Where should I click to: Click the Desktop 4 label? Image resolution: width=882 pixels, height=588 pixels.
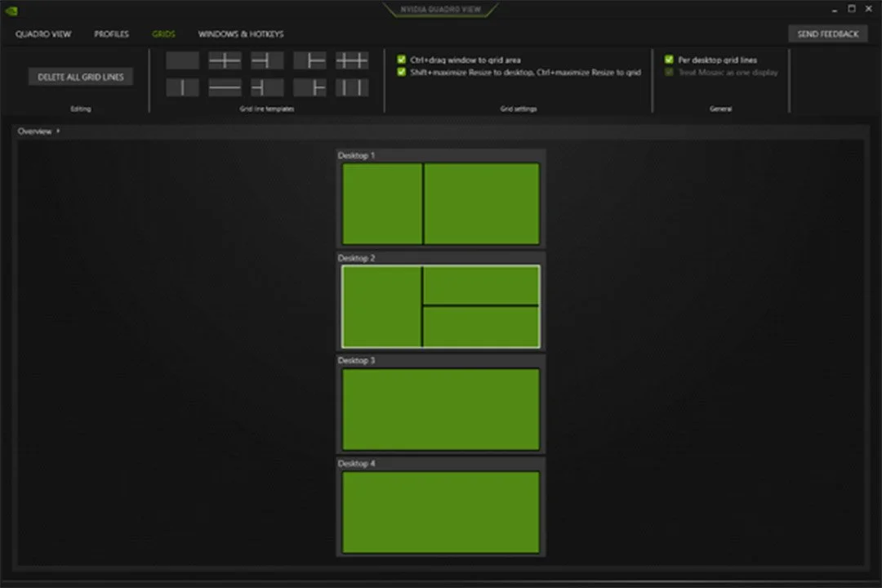[356, 463]
